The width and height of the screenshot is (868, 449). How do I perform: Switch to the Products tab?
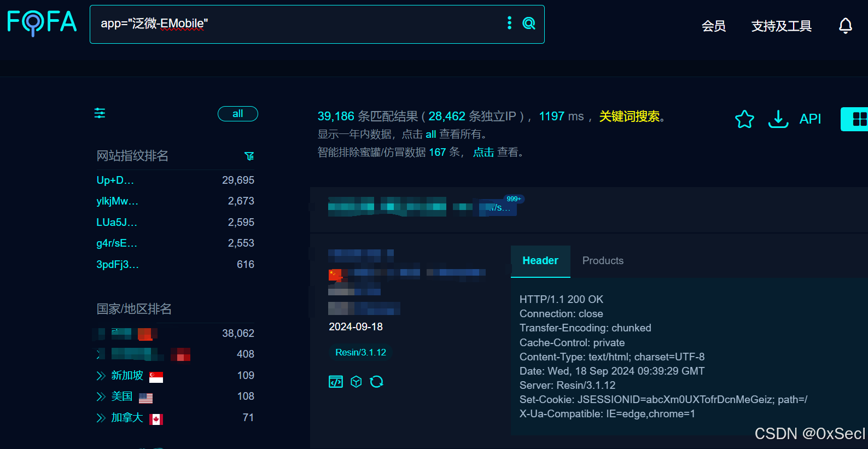(x=603, y=261)
